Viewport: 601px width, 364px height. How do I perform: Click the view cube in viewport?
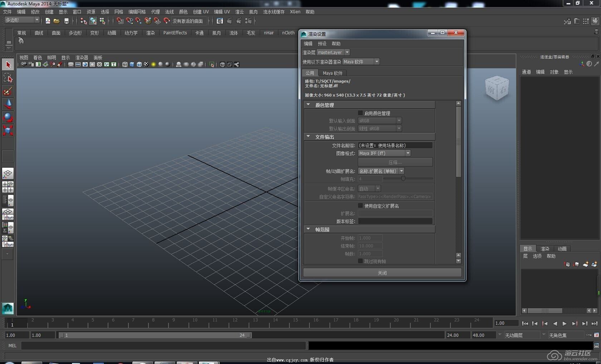497,88
